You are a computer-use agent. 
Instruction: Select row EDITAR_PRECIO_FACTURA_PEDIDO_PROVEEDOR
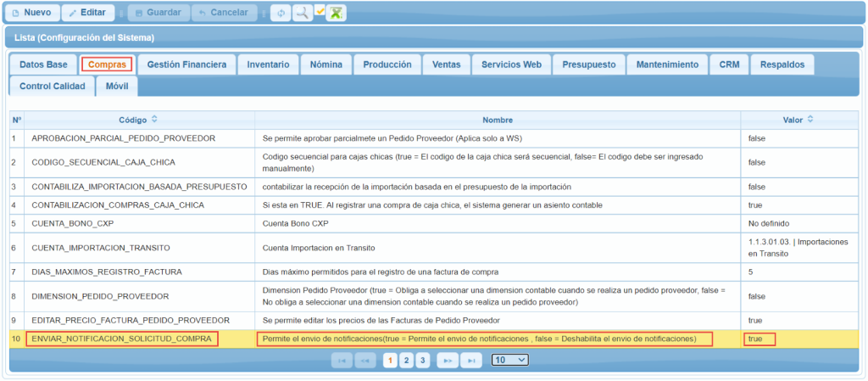tap(435, 320)
